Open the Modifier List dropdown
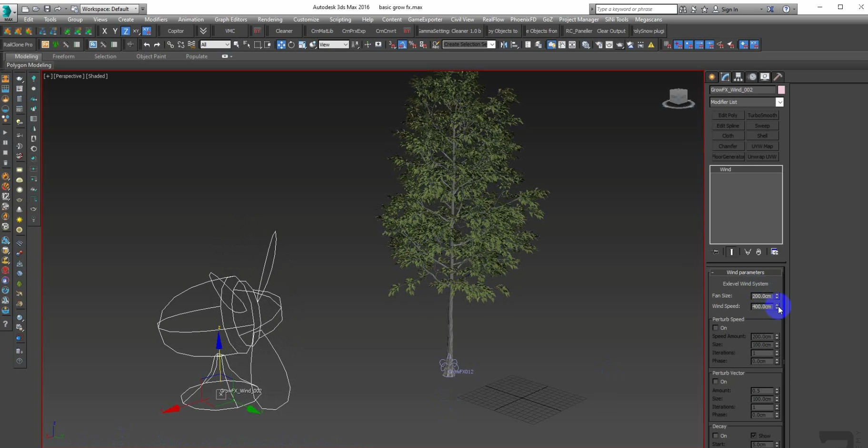The width and height of the screenshot is (868, 448). coord(780,102)
